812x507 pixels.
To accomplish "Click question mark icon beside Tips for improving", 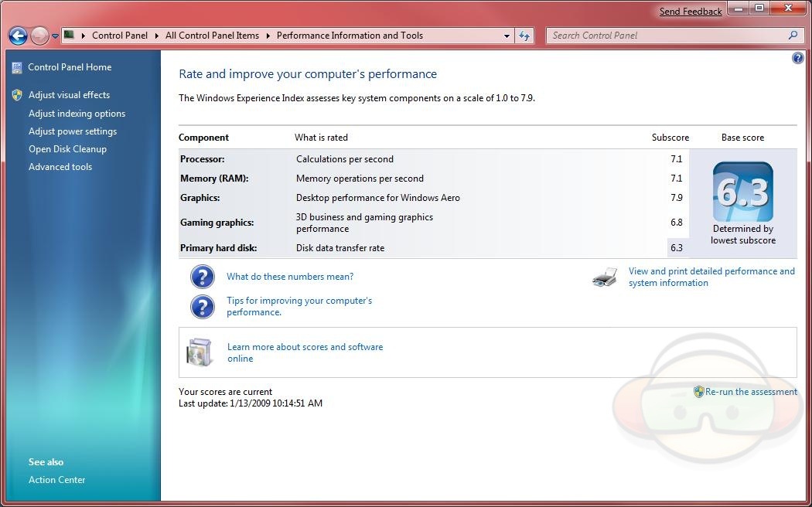I will [202, 307].
